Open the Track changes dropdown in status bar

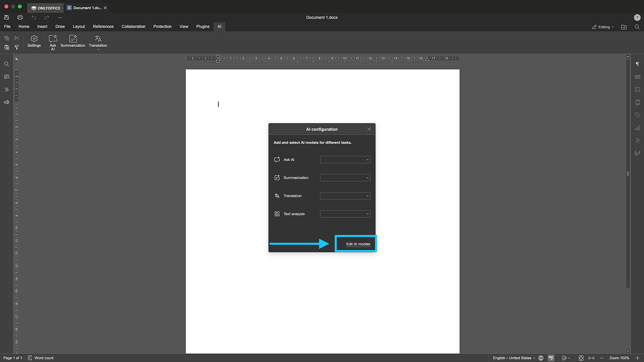pyautogui.click(x=566, y=358)
